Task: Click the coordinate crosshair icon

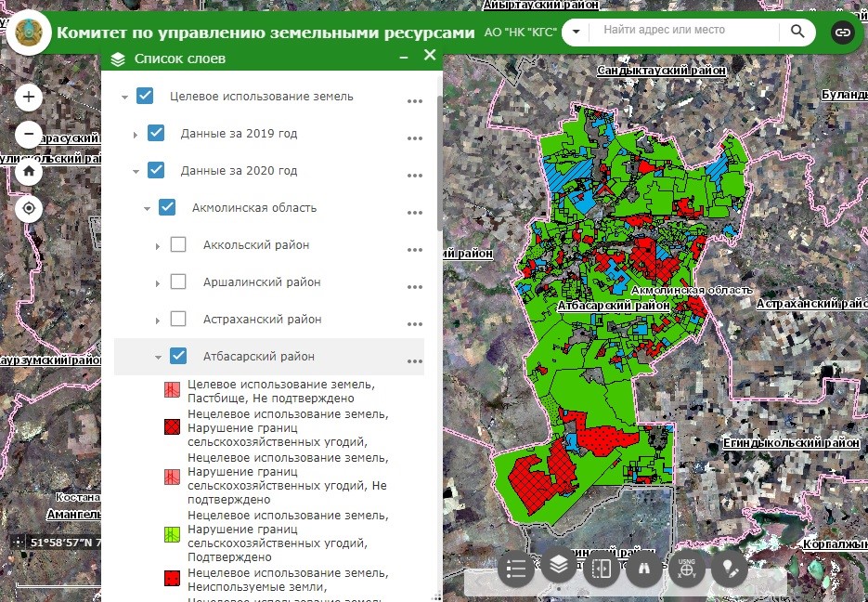Action: coord(18,543)
